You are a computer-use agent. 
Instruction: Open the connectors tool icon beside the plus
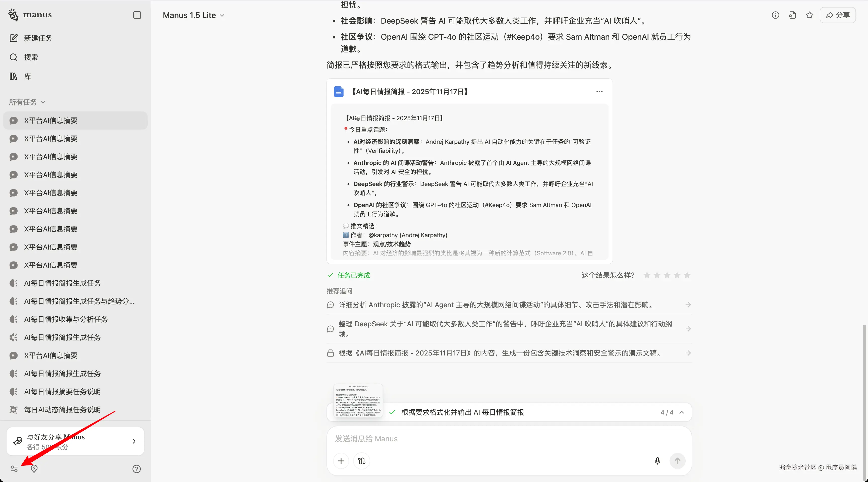coord(362,460)
